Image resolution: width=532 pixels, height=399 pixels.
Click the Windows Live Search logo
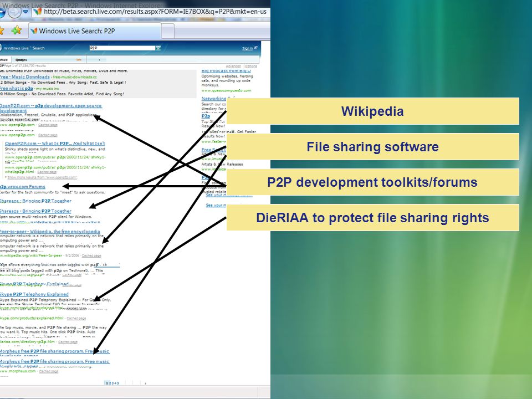(x=23, y=48)
